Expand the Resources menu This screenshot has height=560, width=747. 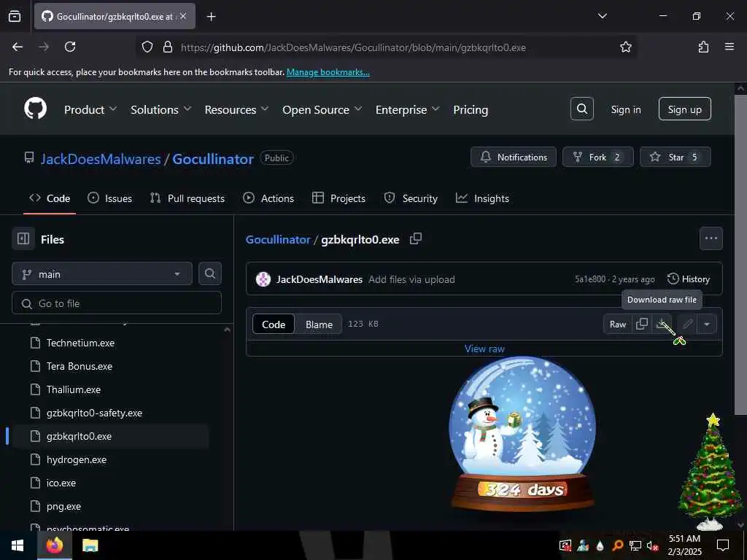click(236, 109)
